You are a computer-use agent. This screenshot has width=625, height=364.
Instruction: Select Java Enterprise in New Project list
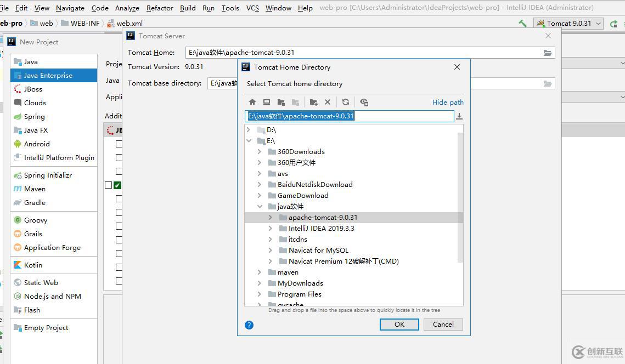point(54,75)
